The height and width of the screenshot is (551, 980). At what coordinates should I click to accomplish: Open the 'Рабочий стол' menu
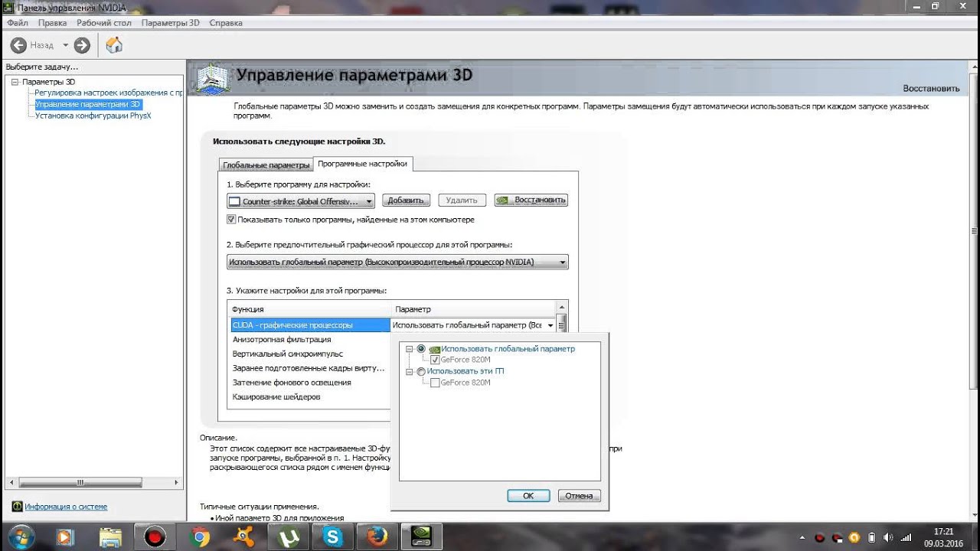click(x=104, y=23)
